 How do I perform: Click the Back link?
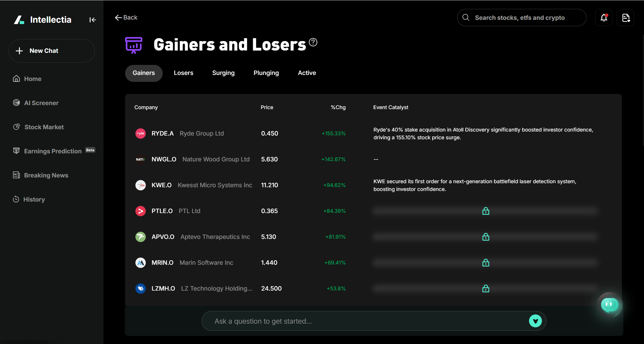126,17
